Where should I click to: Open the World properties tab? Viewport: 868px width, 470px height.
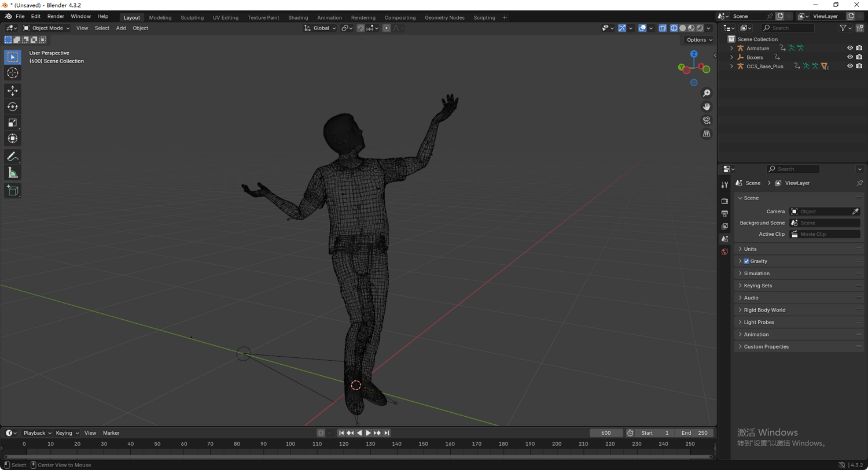(x=724, y=251)
